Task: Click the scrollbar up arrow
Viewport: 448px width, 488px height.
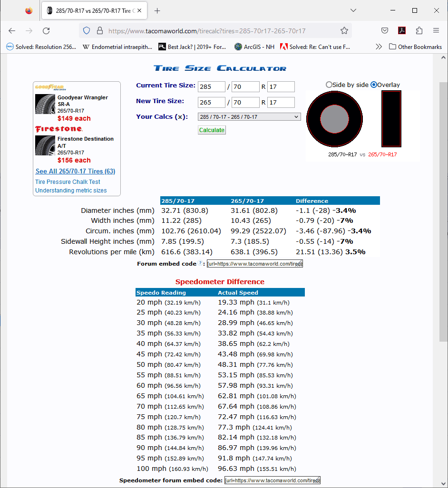Action: pos(443,58)
